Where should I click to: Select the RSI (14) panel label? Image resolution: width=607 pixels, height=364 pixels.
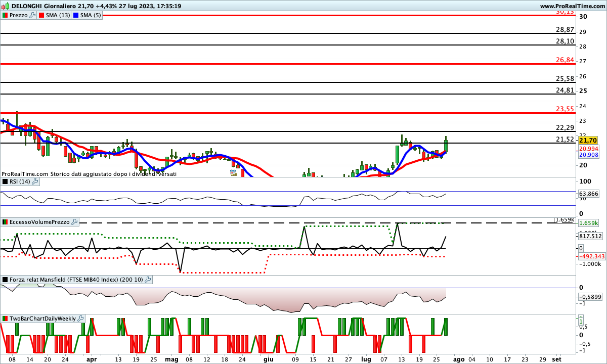(x=20, y=181)
